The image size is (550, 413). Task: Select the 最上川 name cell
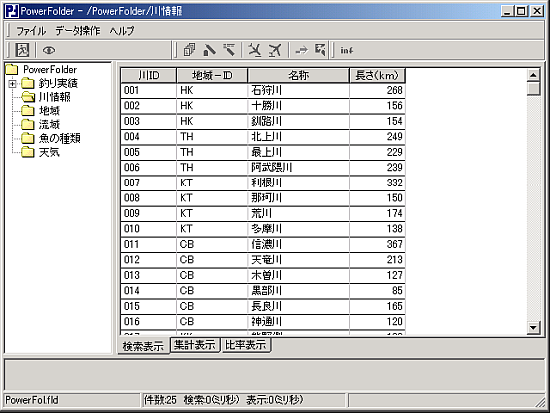pyautogui.click(x=299, y=152)
